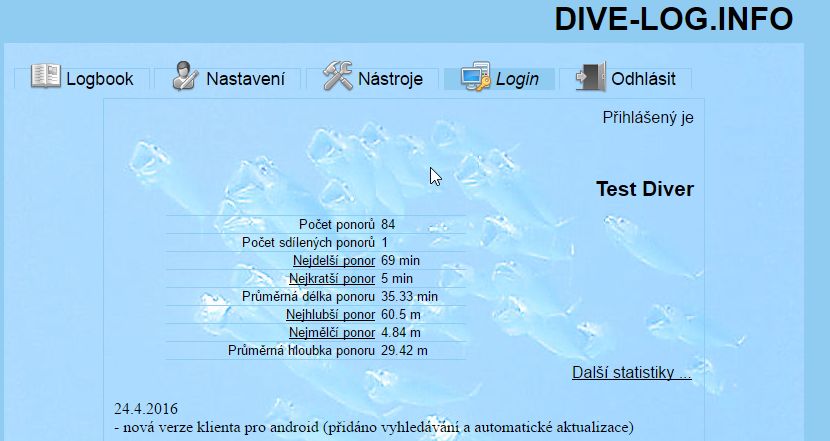This screenshot has width=830, height=441.
Task: Follow the Nejkratší ponor link
Action: 332,278
